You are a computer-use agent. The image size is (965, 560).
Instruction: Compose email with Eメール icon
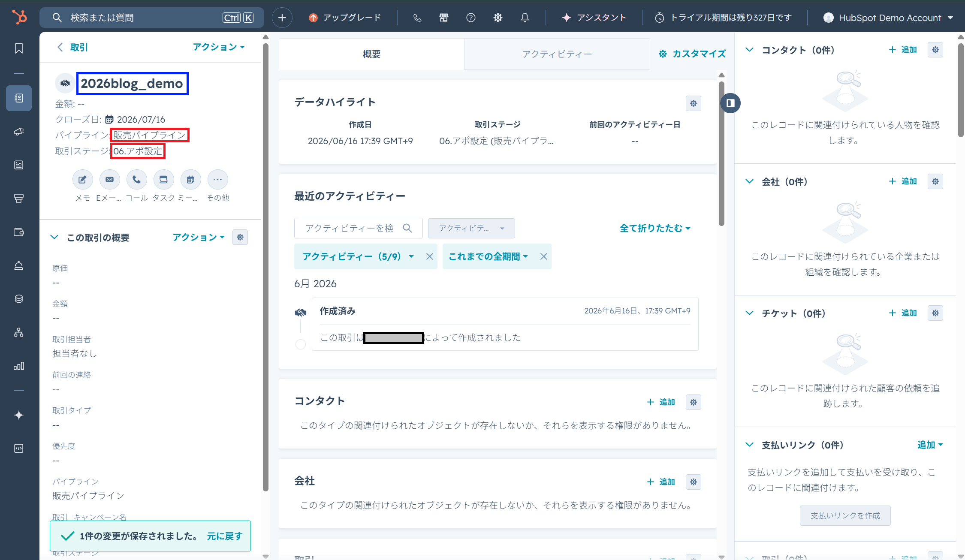[x=109, y=180]
